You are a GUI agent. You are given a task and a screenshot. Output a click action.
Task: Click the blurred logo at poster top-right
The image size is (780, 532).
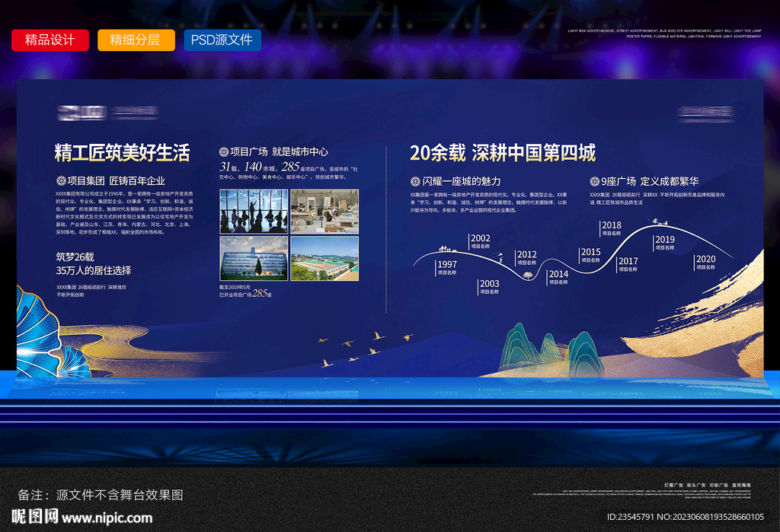pyautogui.click(x=705, y=113)
